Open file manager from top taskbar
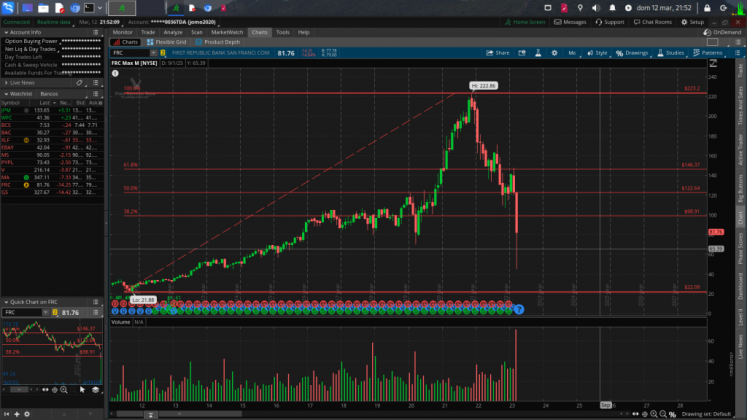 pyautogui.click(x=43, y=8)
